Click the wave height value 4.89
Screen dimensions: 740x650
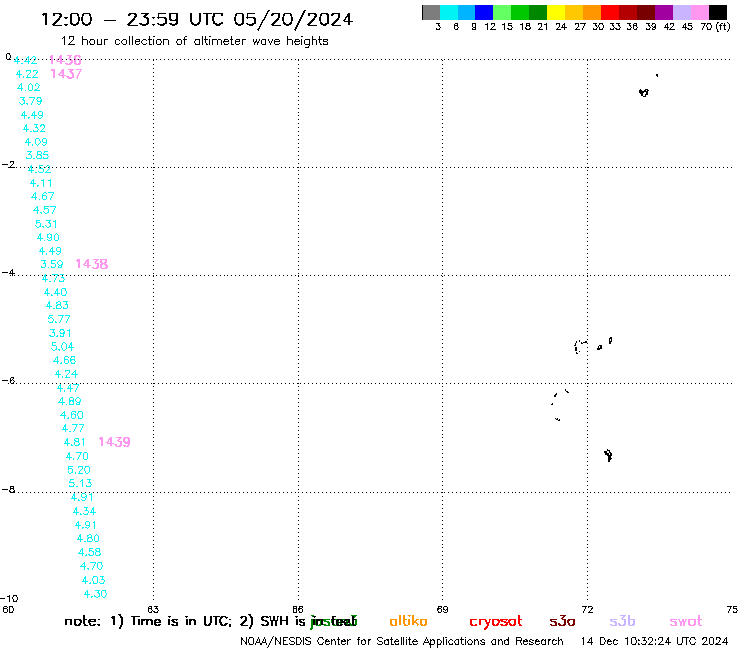click(x=70, y=401)
